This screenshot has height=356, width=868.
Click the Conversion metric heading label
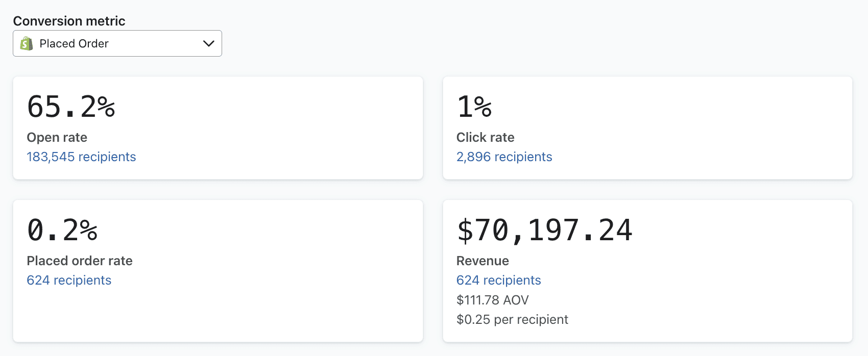click(69, 21)
